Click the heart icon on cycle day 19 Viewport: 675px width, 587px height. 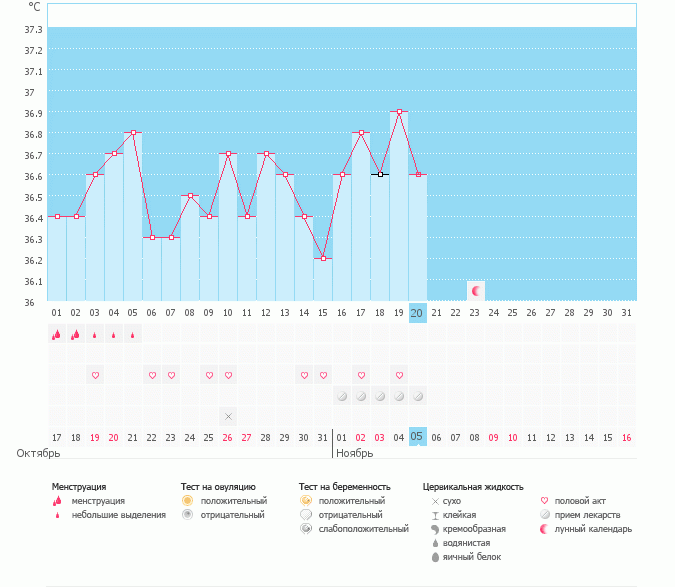point(399,376)
